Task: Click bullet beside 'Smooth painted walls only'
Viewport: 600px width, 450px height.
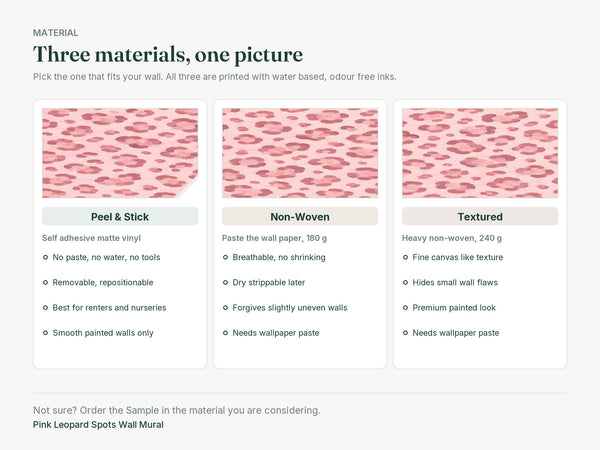Action: 45,333
